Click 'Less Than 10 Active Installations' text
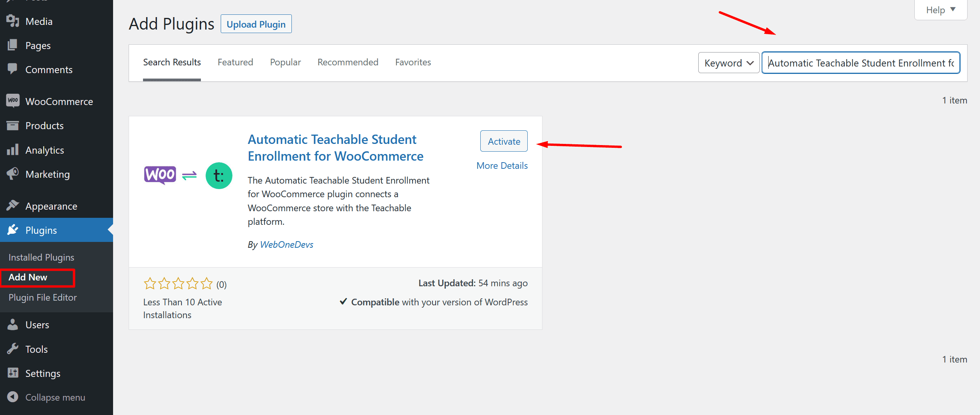This screenshot has width=980, height=415. [x=183, y=308]
